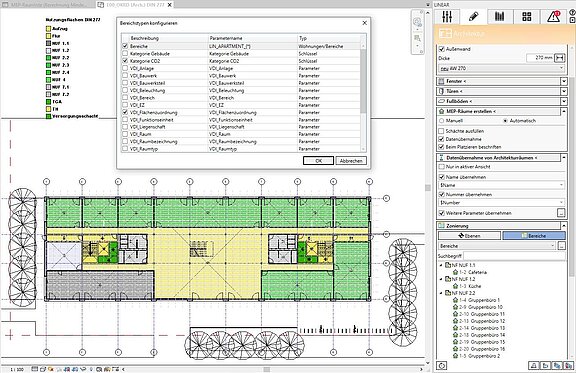Enable the Kategorie Gebäude checkbox
The image size is (576, 373).
coord(125,54)
